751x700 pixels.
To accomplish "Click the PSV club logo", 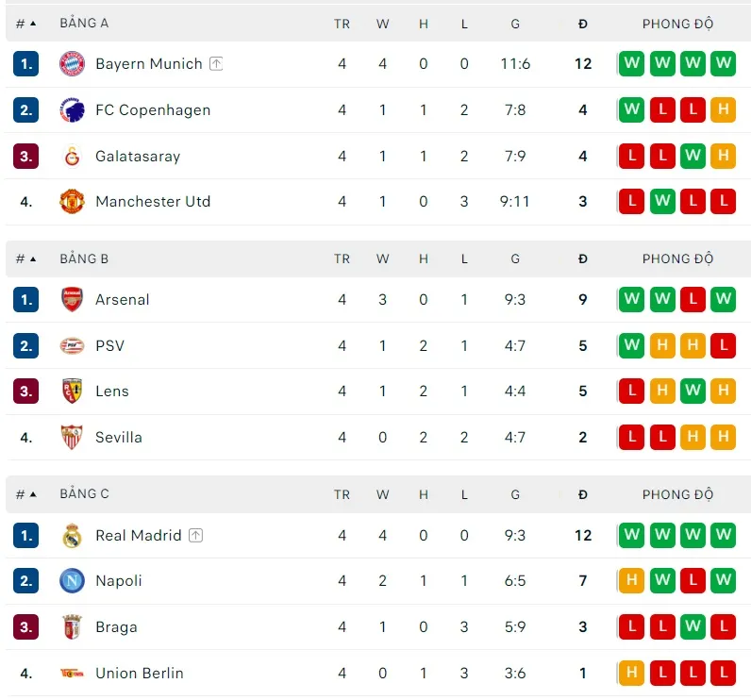I will 73,346.
